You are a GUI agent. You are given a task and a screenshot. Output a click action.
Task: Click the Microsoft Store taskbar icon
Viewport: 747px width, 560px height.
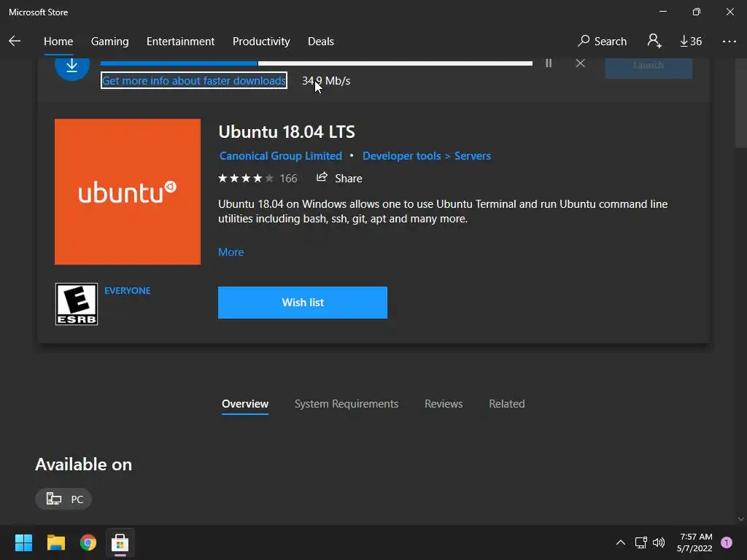120,542
